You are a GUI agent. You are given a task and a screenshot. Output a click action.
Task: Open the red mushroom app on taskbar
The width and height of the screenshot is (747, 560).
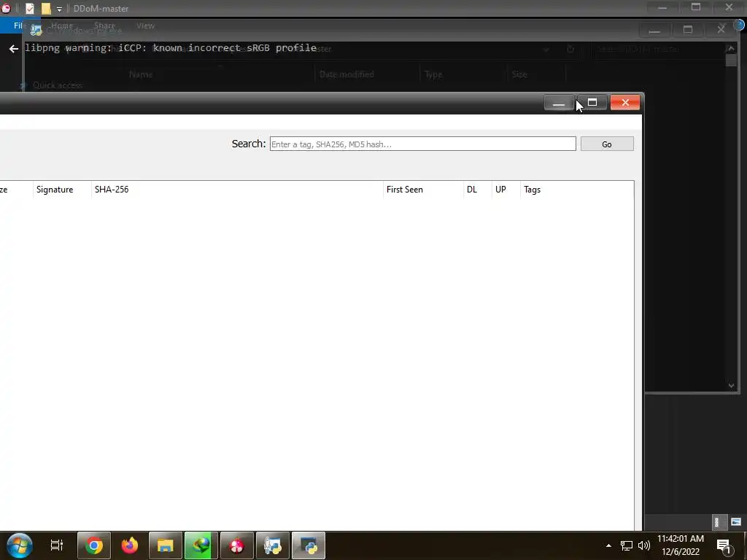click(237, 545)
